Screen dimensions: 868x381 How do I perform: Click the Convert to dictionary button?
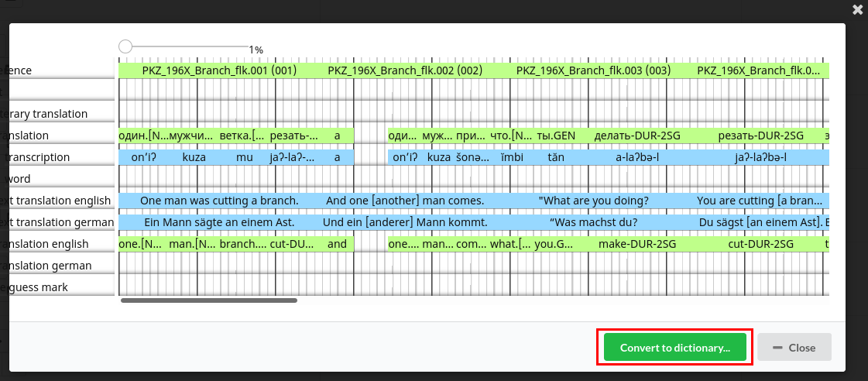click(x=674, y=347)
